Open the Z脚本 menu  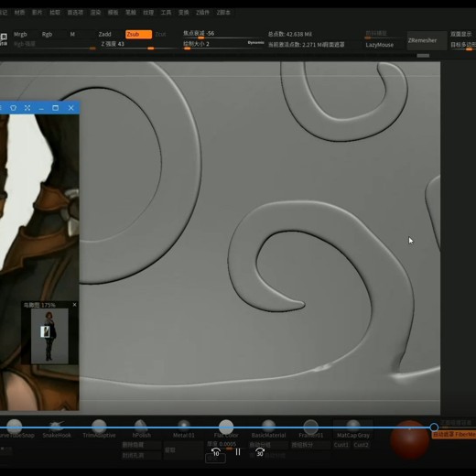pos(223,13)
